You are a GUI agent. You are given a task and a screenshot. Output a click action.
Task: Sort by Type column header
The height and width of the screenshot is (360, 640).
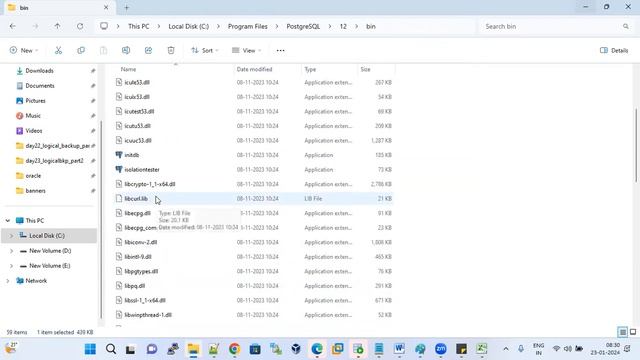click(x=310, y=69)
